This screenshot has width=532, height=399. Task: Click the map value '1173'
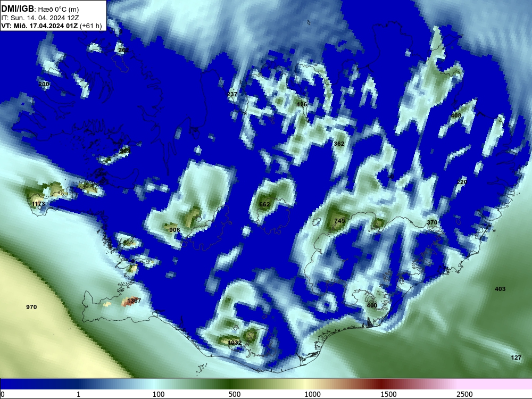click(x=38, y=204)
